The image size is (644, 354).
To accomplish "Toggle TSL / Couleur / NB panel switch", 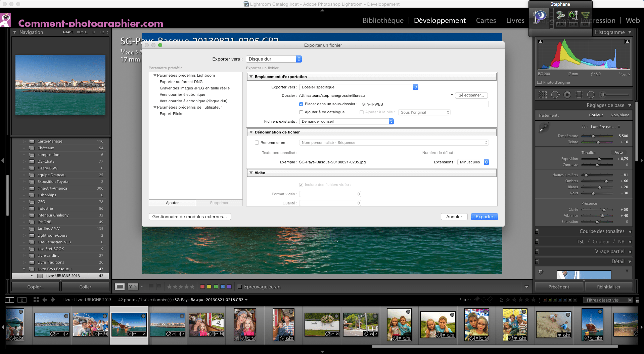I will click(537, 241).
